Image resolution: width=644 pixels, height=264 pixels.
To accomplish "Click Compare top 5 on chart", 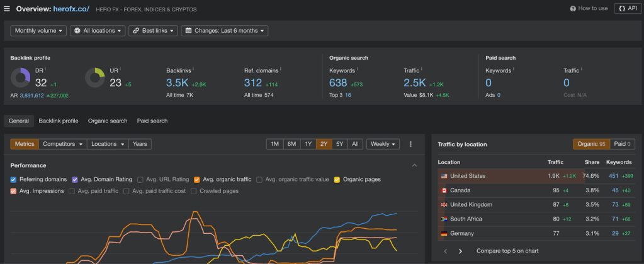I will pyautogui.click(x=507, y=251).
